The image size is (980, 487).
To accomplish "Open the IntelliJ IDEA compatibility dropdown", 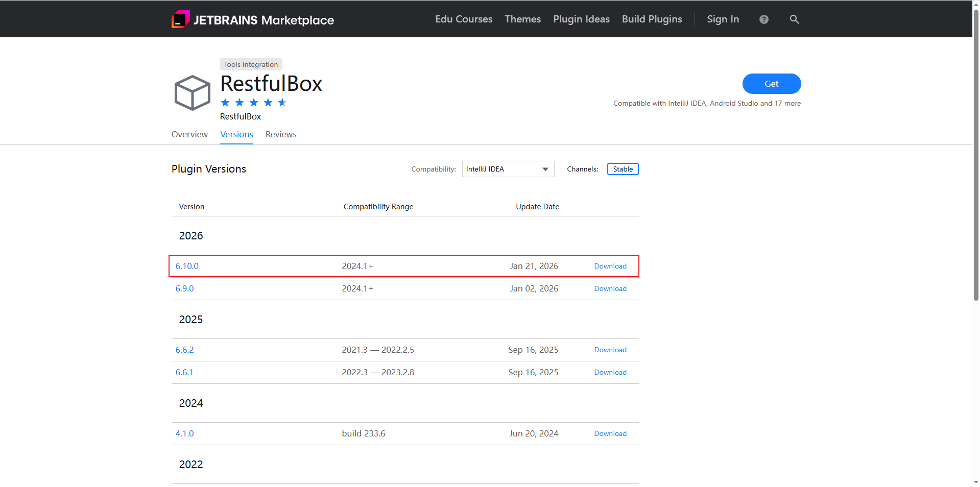I will coord(508,169).
